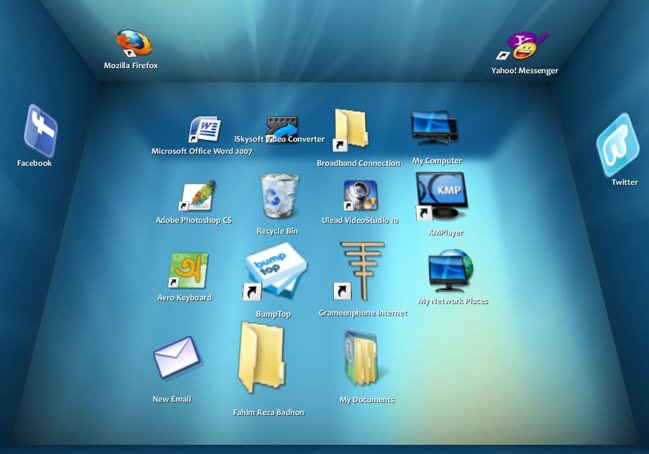Click the "My Network Places" label text
The image size is (649, 454).
(453, 301)
